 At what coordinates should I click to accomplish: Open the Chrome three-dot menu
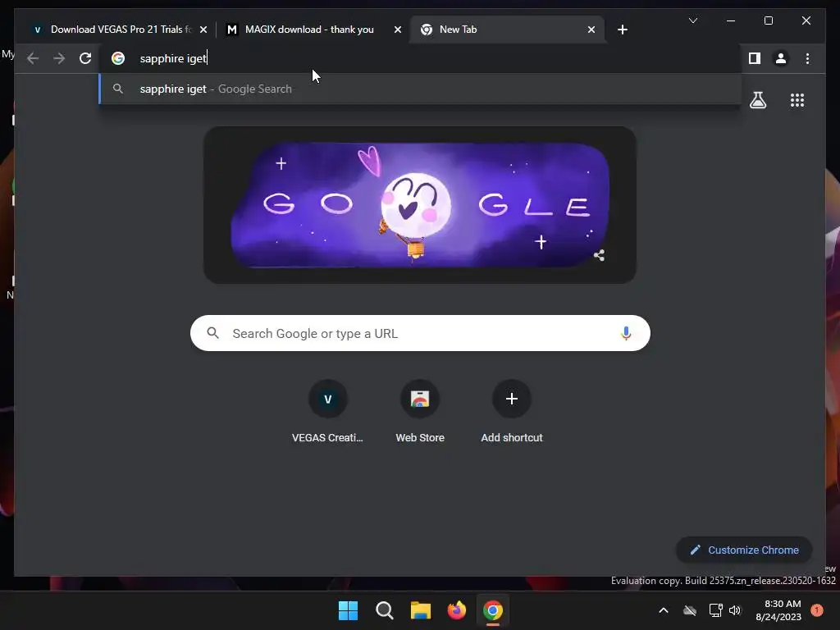pos(807,58)
